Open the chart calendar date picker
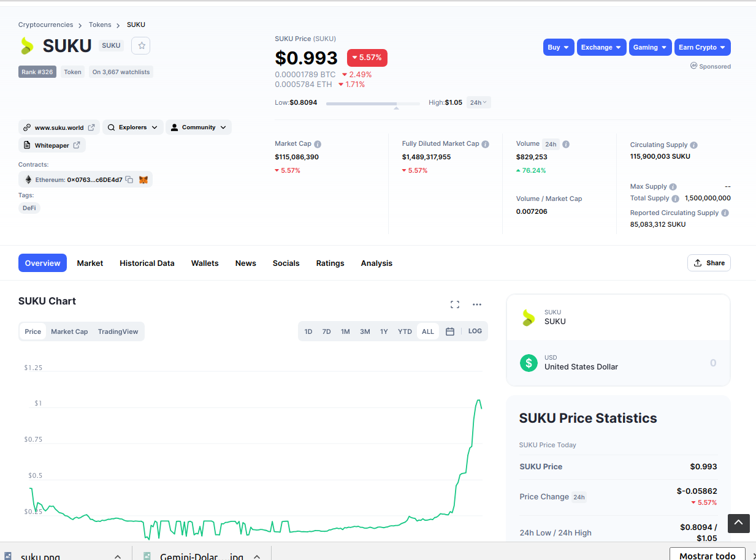756x560 pixels. point(450,331)
